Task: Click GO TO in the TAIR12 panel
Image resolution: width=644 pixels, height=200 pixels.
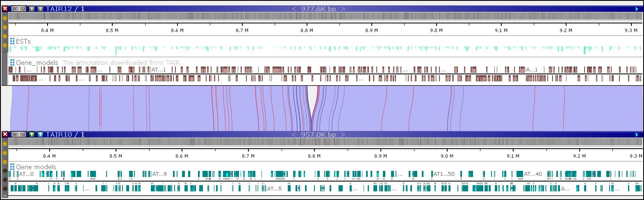Action: click(x=18, y=9)
